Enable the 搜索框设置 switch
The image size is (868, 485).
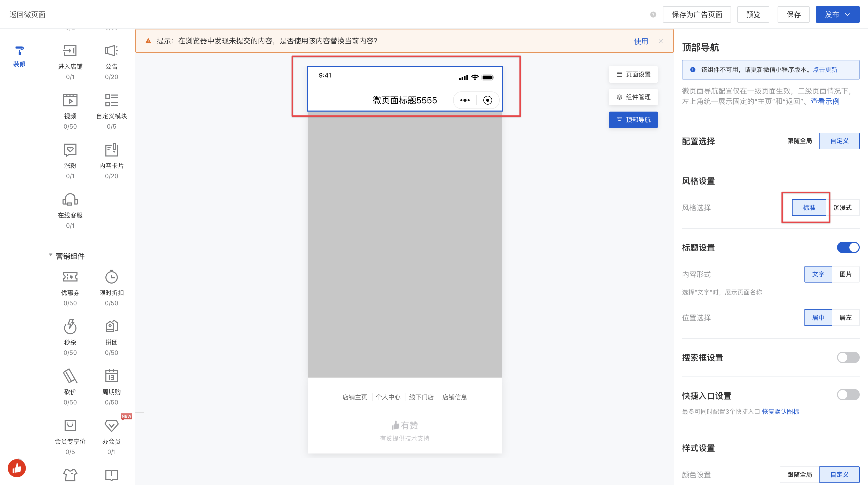point(848,357)
